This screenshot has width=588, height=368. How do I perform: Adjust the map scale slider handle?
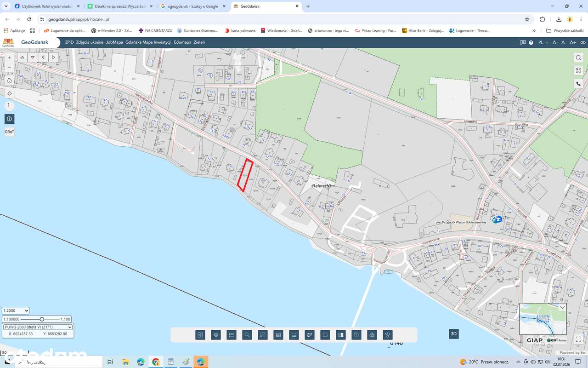pyautogui.click(x=42, y=319)
